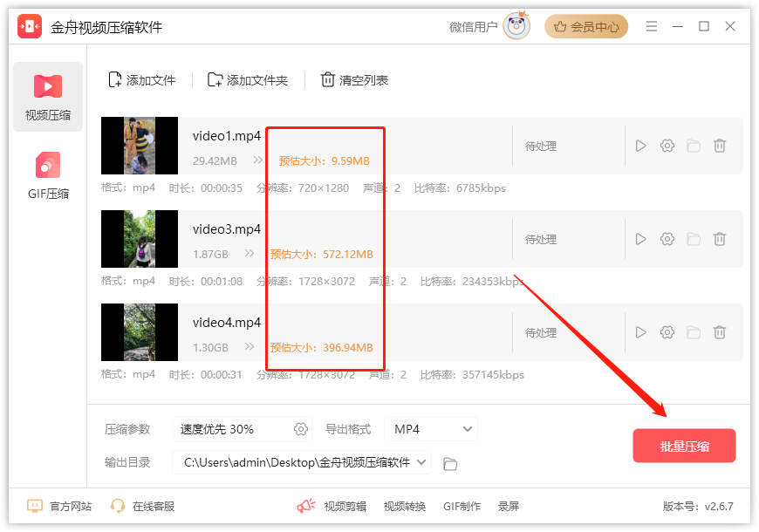
Task: Open the 官方网站 link
Action: coord(59,507)
